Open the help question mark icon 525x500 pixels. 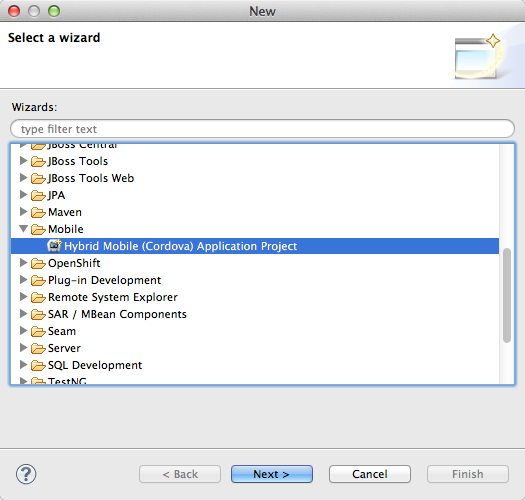(26, 474)
